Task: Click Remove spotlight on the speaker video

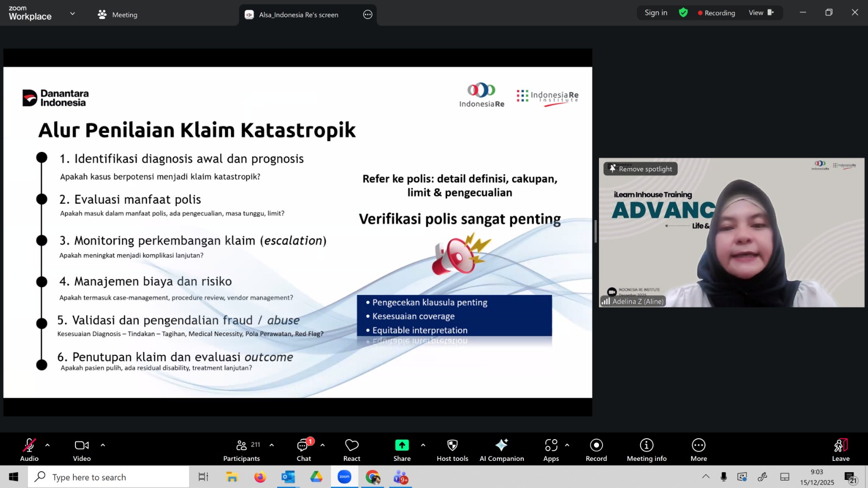Action: click(x=641, y=169)
